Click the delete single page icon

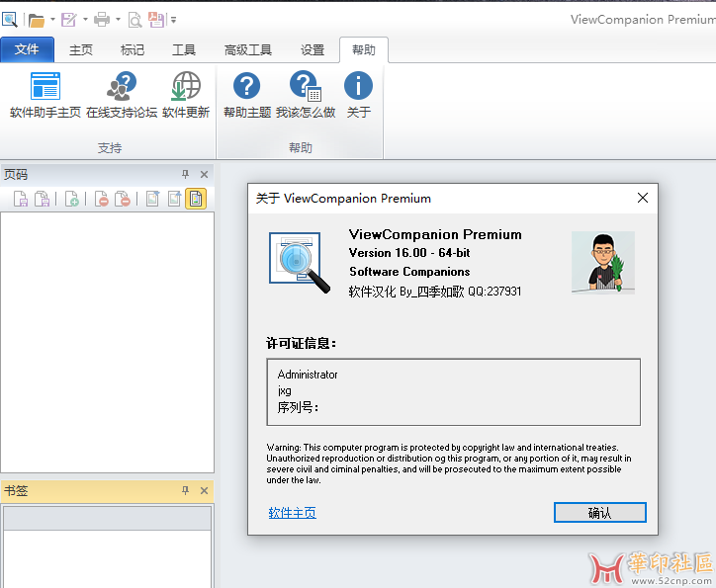coord(102,199)
